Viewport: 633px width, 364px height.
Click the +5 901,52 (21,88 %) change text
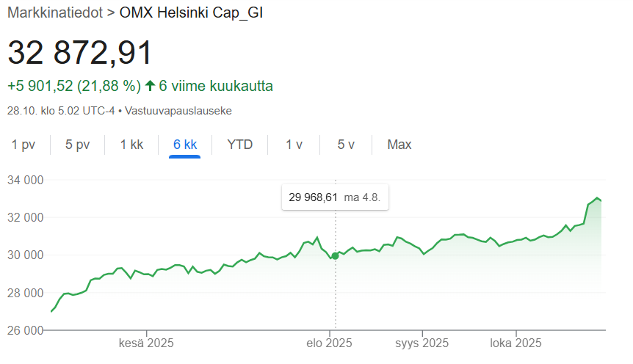click(74, 86)
